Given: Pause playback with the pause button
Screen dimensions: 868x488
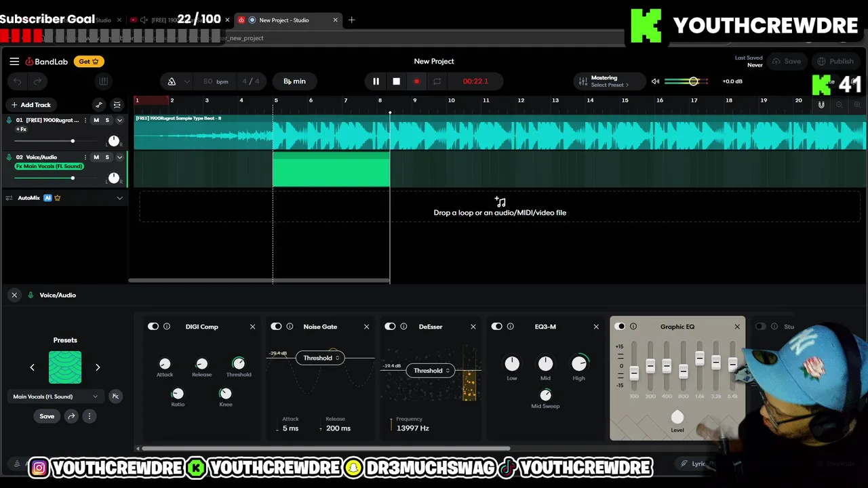Looking at the screenshot, I should click(376, 81).
